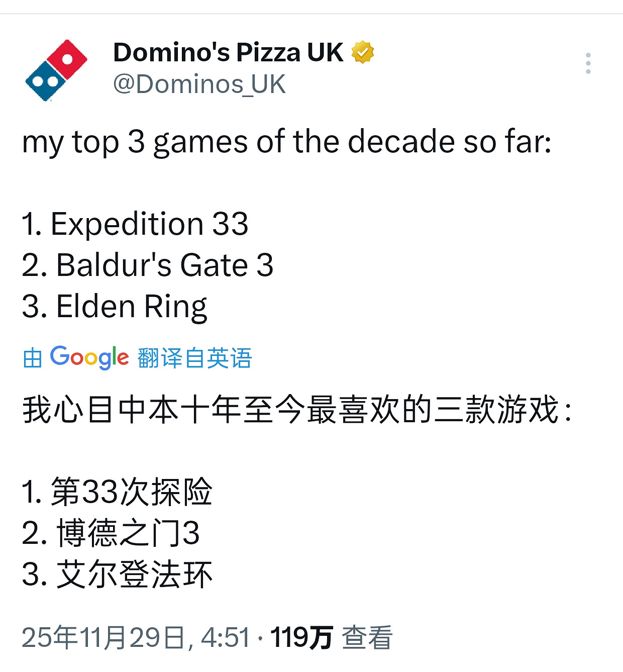Click the 查看 views label
The height and width of the screenshot is (672, 623).
click(367, 637)
